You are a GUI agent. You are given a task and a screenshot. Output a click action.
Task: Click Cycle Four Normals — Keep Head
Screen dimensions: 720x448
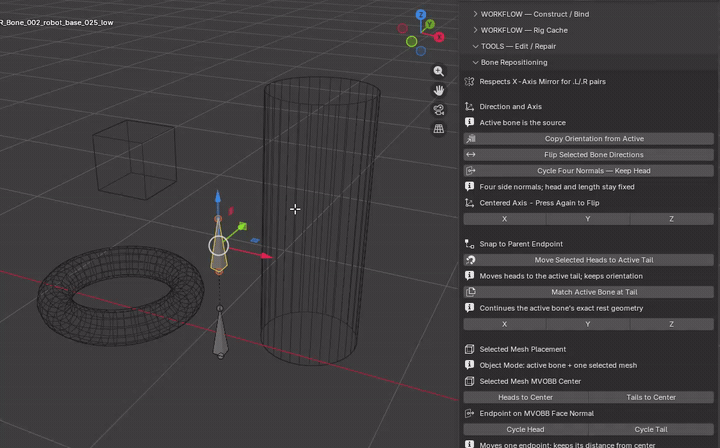(589, 171)
